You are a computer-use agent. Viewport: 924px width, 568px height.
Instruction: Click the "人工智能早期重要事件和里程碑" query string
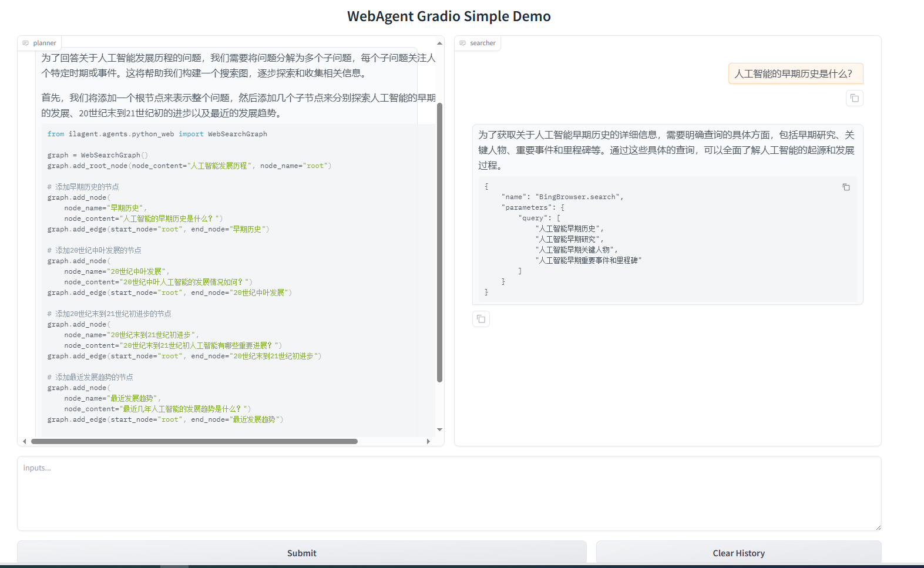tap(588, 260)
